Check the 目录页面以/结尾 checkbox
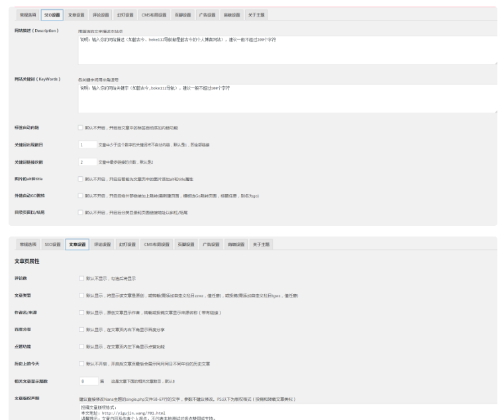 click(x=81, y=213)
